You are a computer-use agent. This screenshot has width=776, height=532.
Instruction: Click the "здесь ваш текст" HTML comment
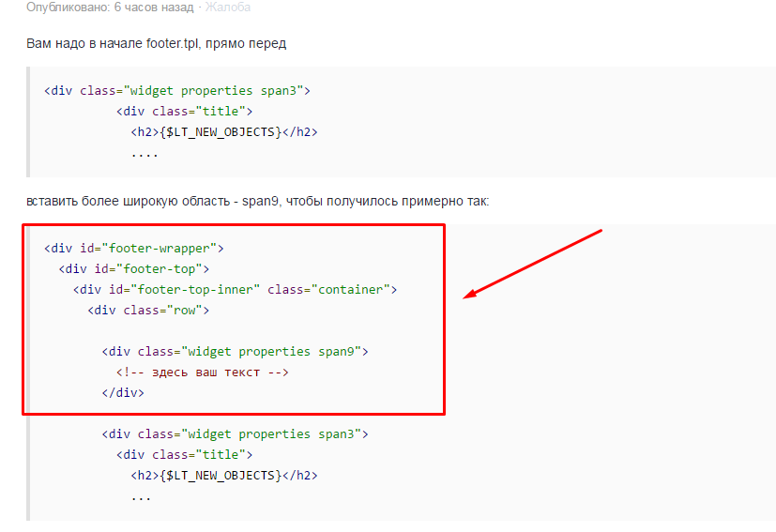click(x=202, y=372)
